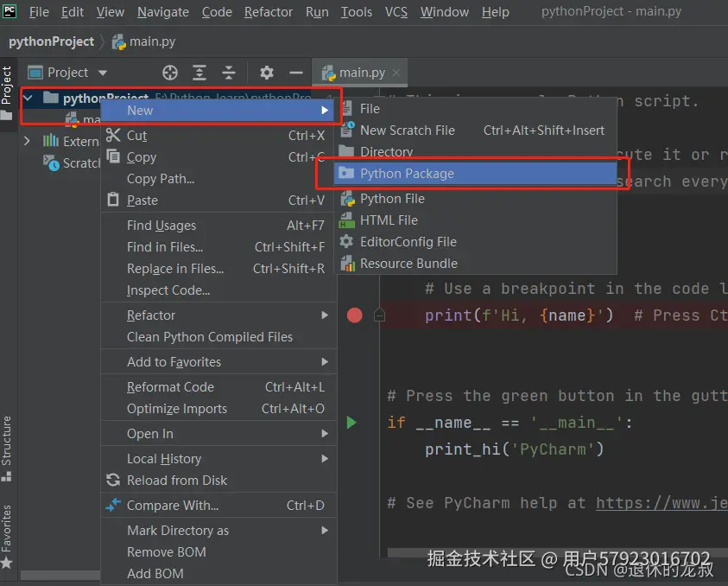Click the EditorConfig File gear icon

click(x=346, y=241)
